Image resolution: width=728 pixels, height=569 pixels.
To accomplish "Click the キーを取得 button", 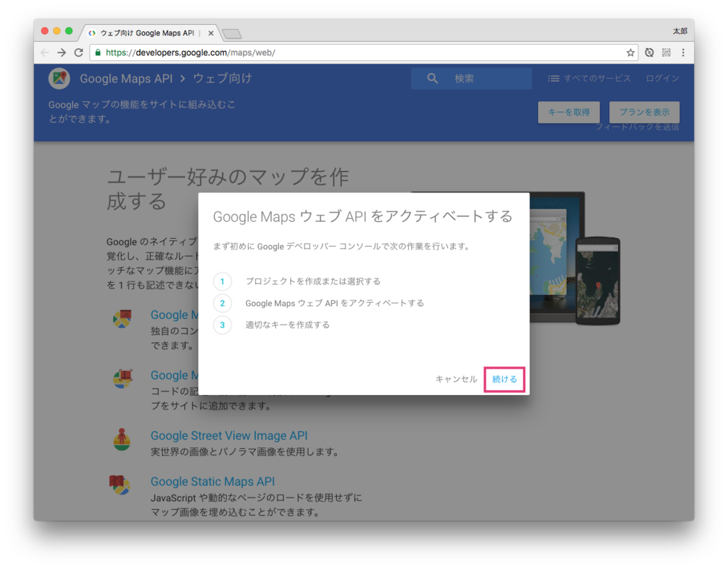I will coord(568,112).
